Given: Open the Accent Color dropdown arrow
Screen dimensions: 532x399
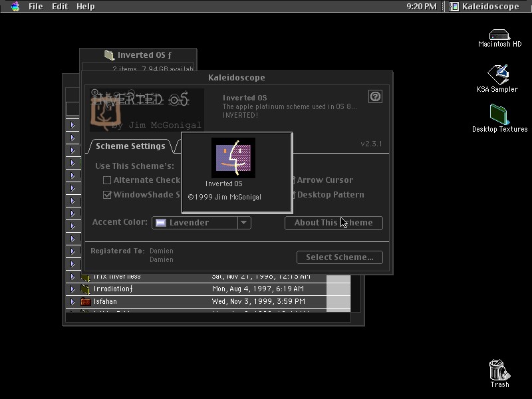Looking at the screenshot, I should pyautogui.click(x=244, y=223).
